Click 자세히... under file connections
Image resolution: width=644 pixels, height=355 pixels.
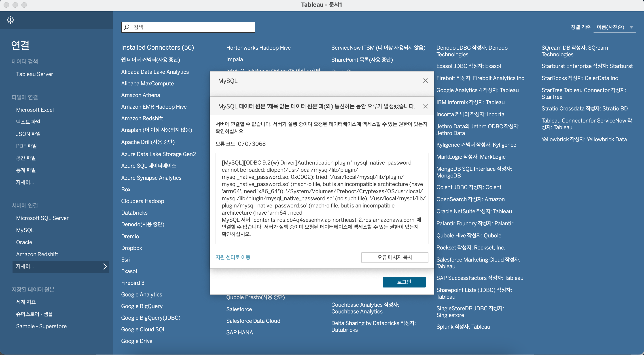25,182
